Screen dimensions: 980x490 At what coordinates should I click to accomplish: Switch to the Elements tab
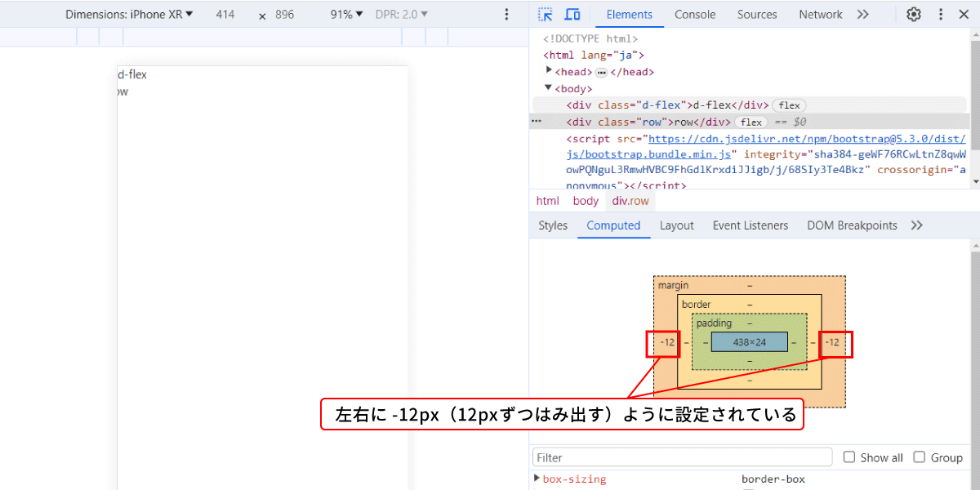(x=630, y=15)
